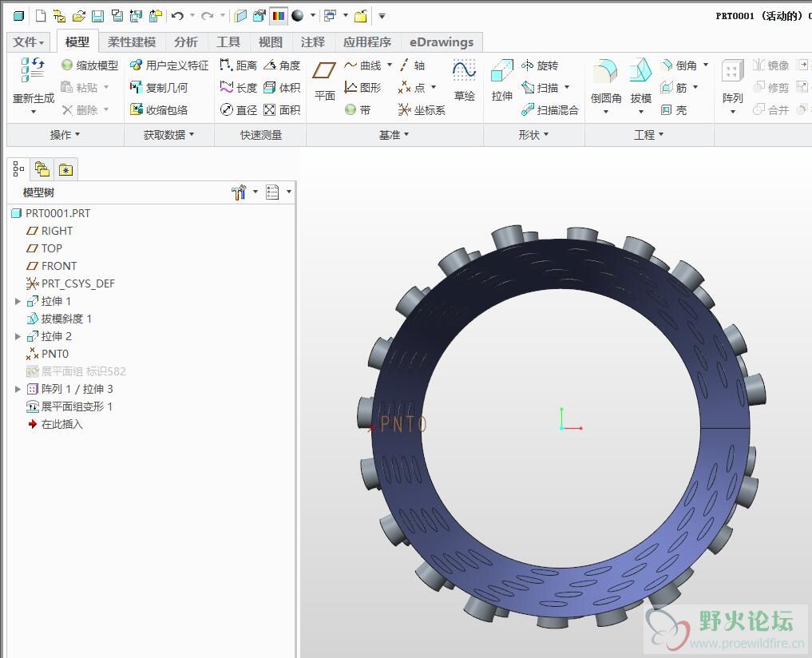Switch to the 应用程序 applications tab
The height and width of the screenshot is (658, 812).
coord(367,42)
